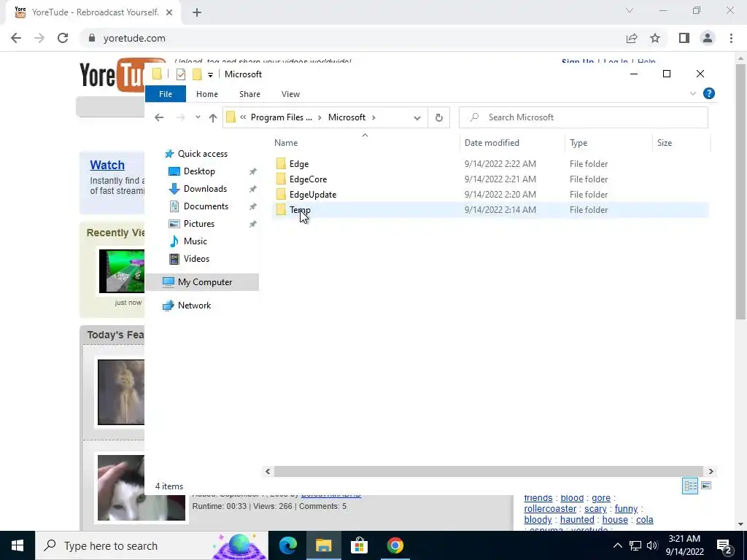Image resolution: width=747 pixels, height=560 pixels.
Task: Open Pictures in navigation pane
Action: click(x=198, y=224)
